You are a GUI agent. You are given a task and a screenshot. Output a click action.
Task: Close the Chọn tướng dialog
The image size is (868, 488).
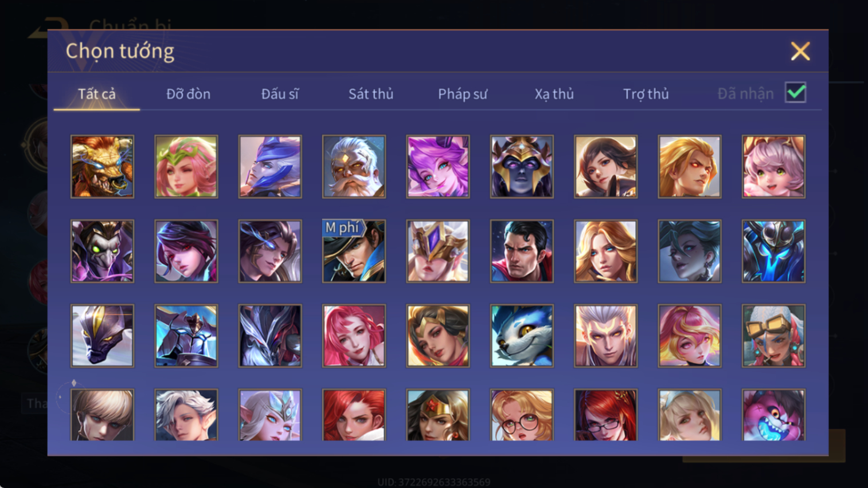pyautogui.click(x=800, y=52)
